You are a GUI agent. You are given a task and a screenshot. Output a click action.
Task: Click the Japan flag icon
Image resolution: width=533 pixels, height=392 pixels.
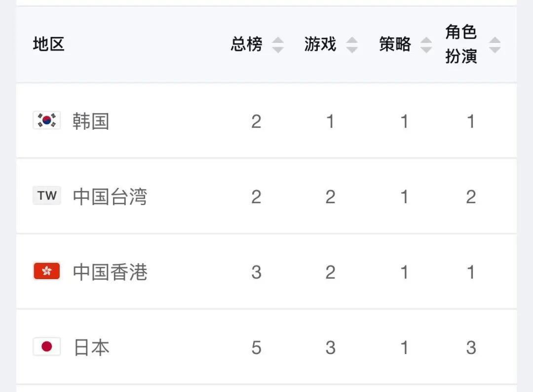pos(47,347)
